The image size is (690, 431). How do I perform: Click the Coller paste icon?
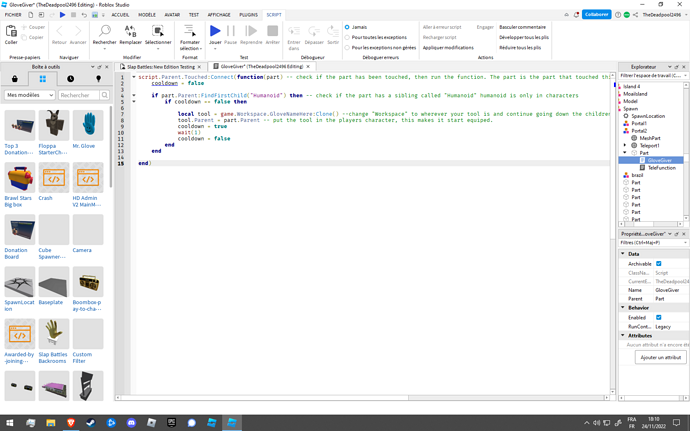pos(11,33)
